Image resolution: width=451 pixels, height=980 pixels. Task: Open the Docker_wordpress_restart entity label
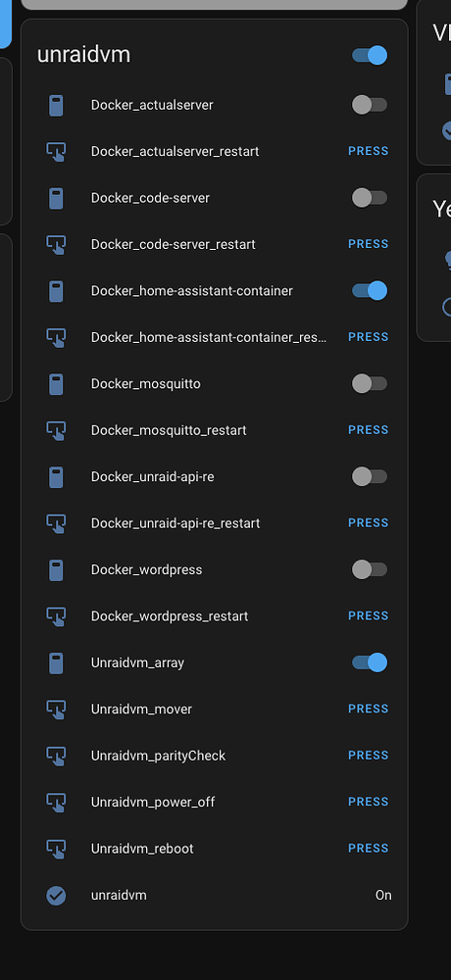click(x=170, y=616)
